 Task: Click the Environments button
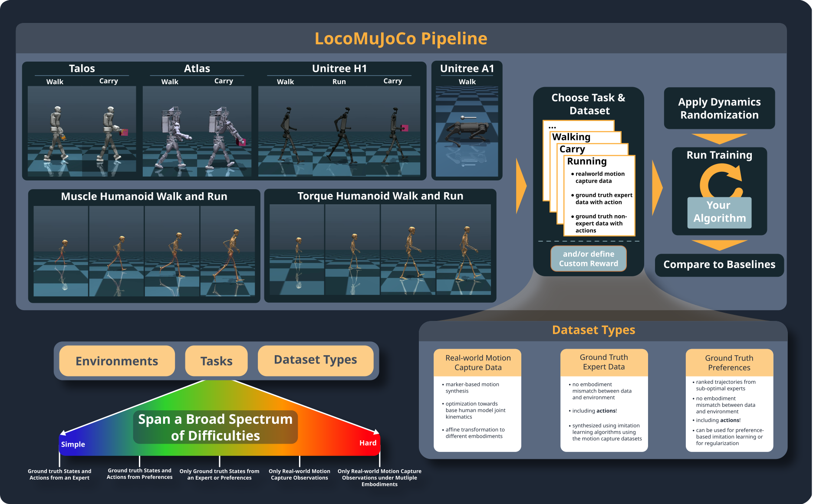pos(117,361)
